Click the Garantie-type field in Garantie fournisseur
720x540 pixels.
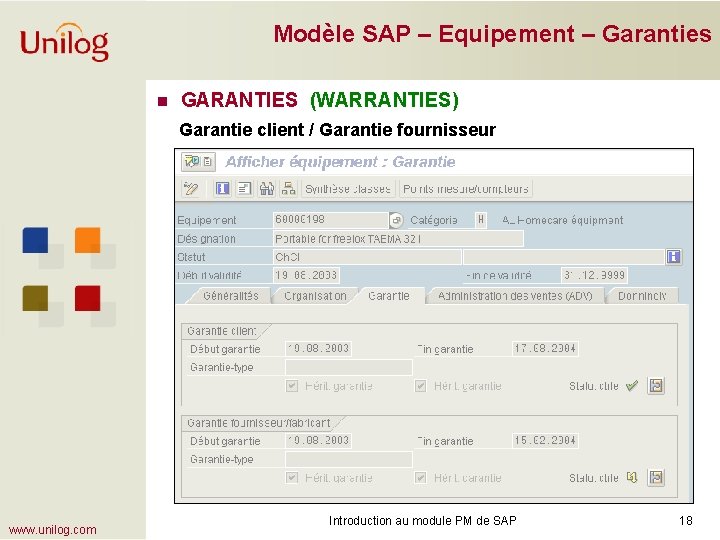[x=349, y=459]
